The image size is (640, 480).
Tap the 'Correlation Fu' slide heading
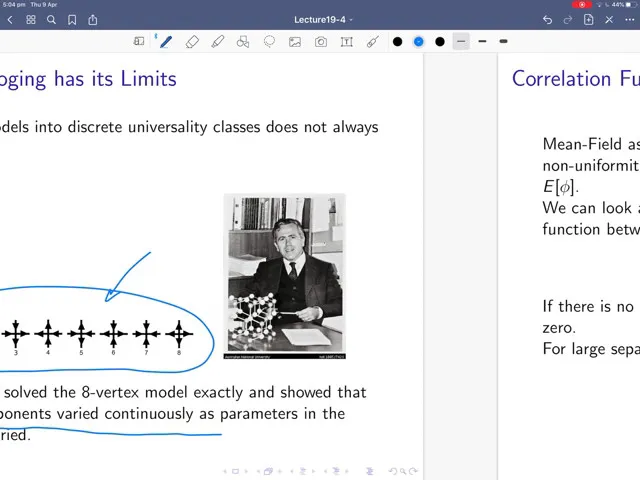coord(576,79)
